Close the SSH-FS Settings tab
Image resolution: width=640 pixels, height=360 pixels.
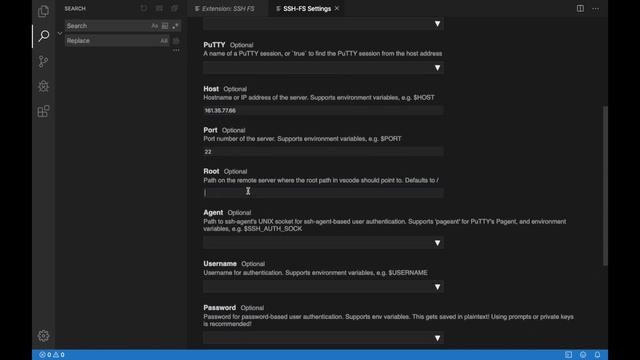tap(337, 8)
